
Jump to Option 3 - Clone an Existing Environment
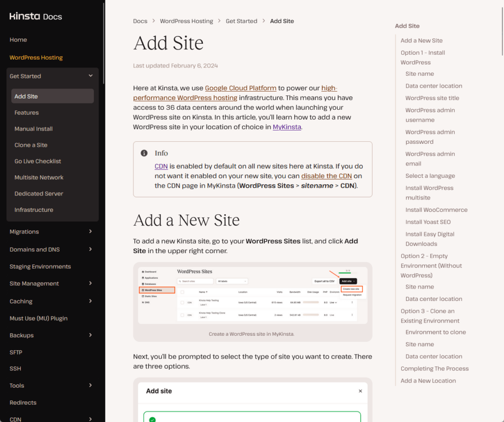pos(430,316)
